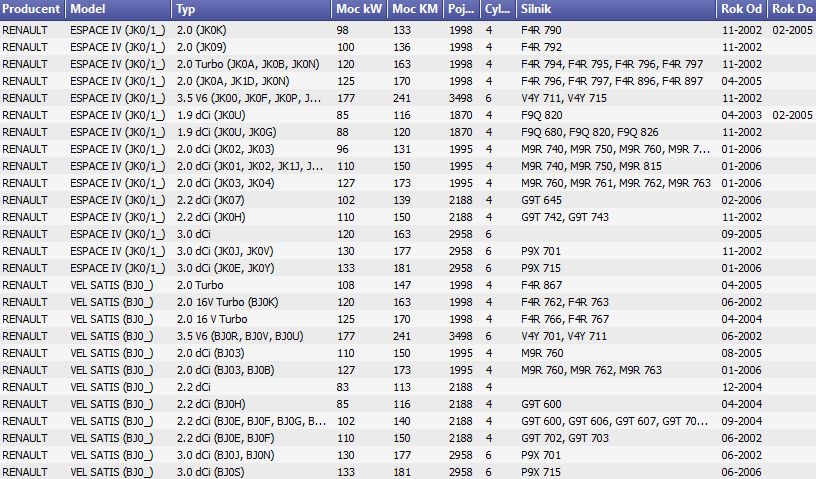The width and height of the screenshot is (816, 479).
Task: Select the 2.0 16 V Turbo row
Action: pos(408,319)
